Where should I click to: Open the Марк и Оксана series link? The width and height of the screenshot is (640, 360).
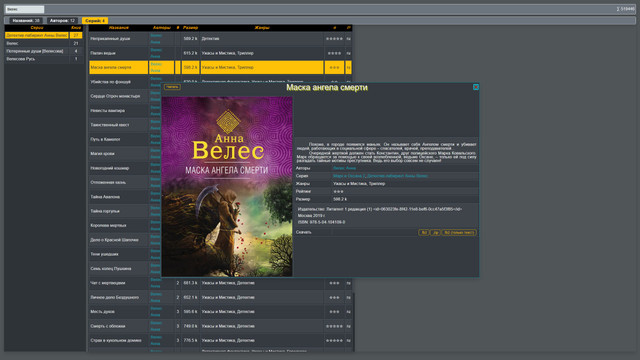(x=348, y=176)
